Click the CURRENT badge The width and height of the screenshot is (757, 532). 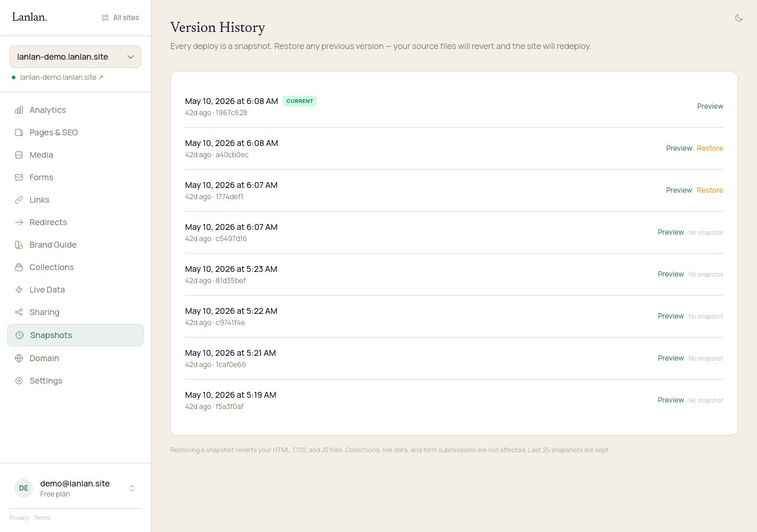300,101
